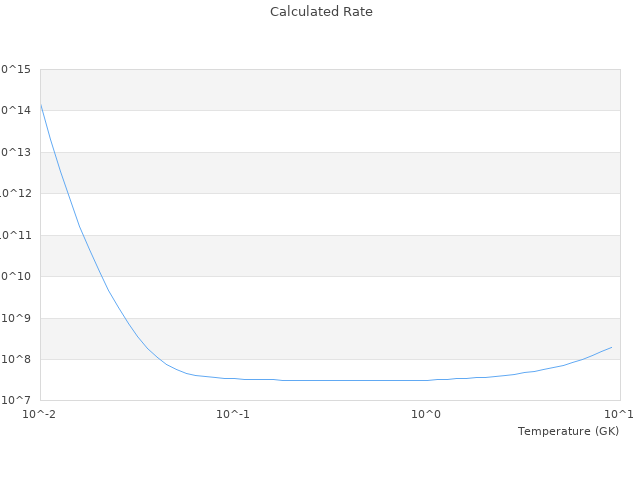Click the 10^8 y-axis tick label
The height and width of the screenshot is (480, 640).
click(x=18, y=359)
